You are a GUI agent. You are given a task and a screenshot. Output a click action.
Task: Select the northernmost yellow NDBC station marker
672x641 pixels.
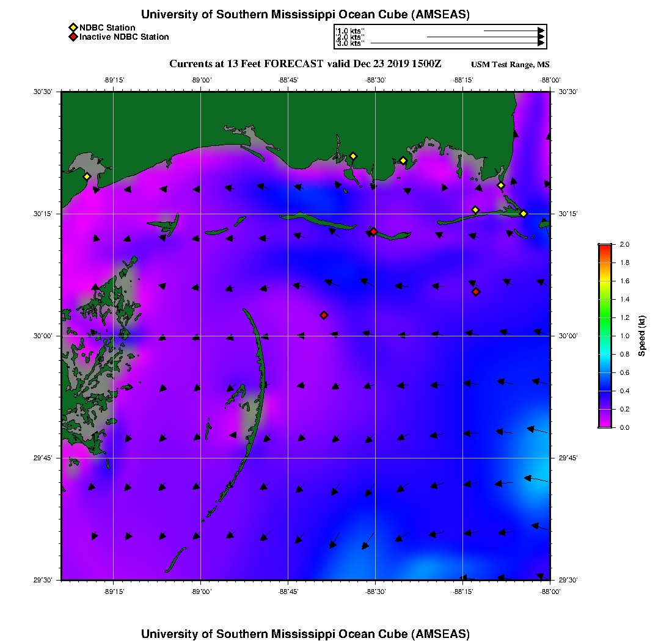tap(352, 156)
